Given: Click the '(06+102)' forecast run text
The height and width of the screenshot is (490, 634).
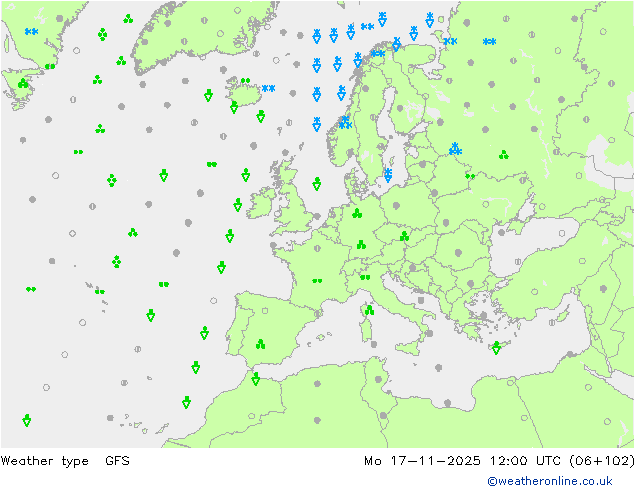Looking at the screenshot, I should tap(602, 460).
